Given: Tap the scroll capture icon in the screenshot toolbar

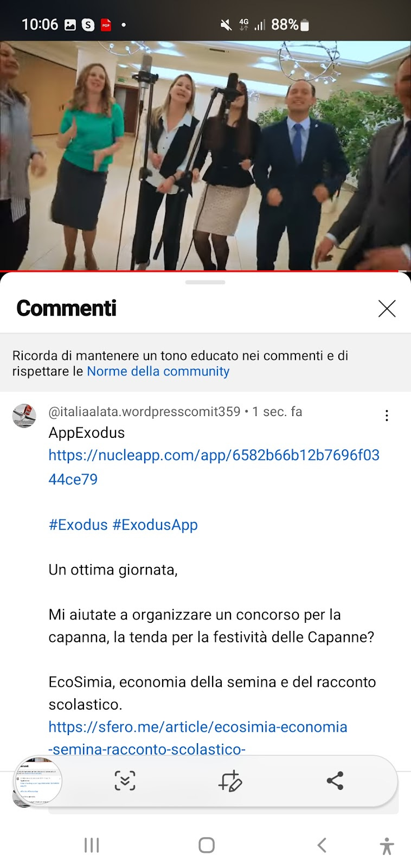Looking at the screenshot, I should click(x=125, y=781).
